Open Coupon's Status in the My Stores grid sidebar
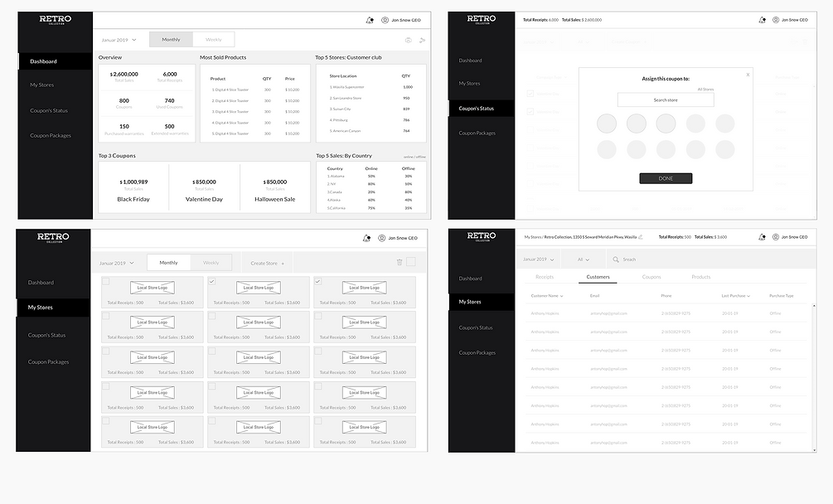Viewport: 833px width, 504px height. 46,335
